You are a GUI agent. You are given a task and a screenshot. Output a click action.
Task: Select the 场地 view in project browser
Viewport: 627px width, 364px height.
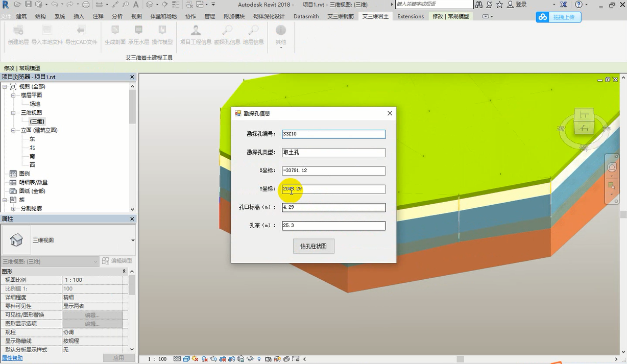35,104
